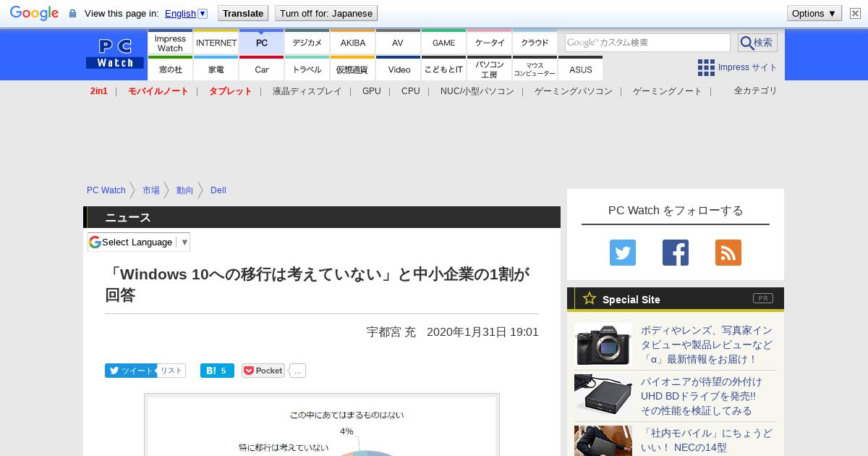The height and width of the screenshot is (456, 868).
Task: Open the NUC/小型パソコン category link
Action: (x=477, y=91)
